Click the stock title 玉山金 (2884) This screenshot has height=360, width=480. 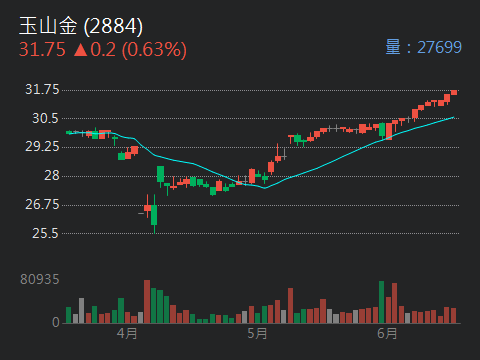coord(81,26)
